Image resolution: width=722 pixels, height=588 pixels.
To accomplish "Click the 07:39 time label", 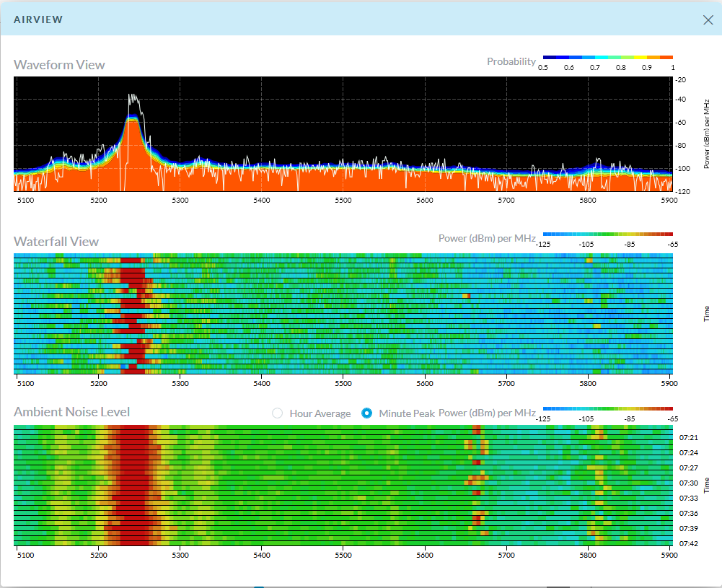I will point(688,529).
